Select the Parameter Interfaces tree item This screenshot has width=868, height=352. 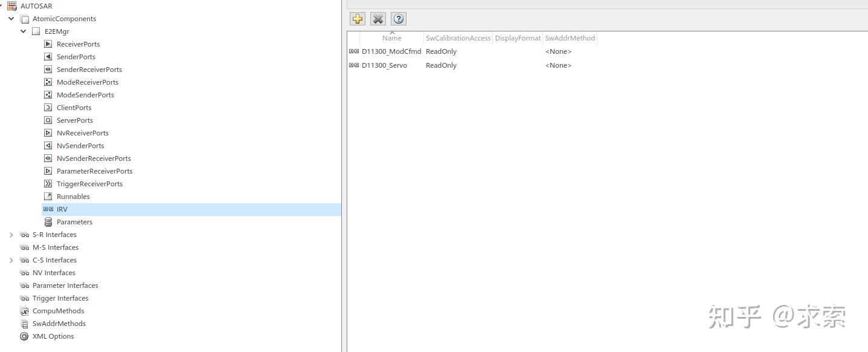65,285
